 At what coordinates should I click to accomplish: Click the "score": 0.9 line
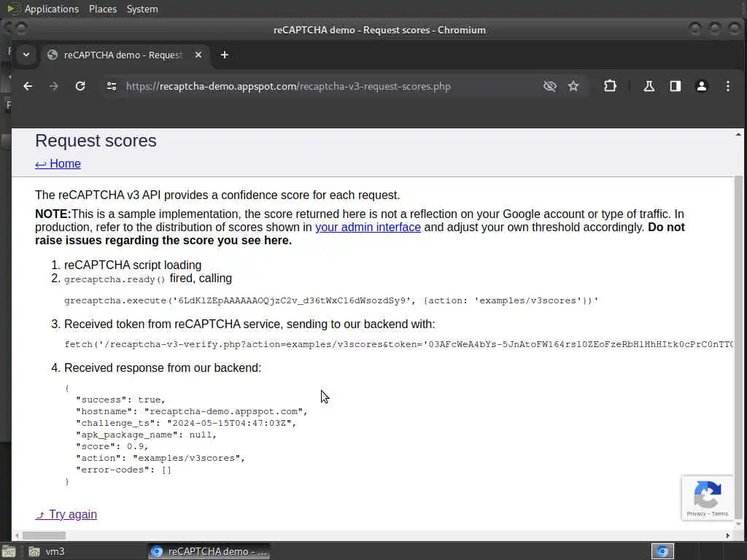tap(112, 446)
